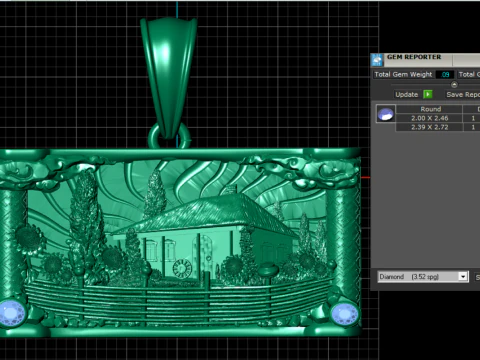Click the green Update arrow icon
Viewport: 480px width, 360px height.
tap(428, 94)
